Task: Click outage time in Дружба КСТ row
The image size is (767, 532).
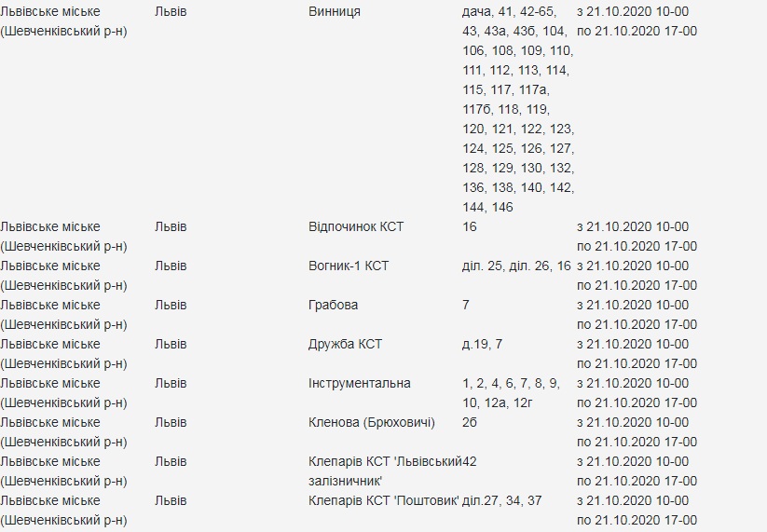Action: click(637, 354)
